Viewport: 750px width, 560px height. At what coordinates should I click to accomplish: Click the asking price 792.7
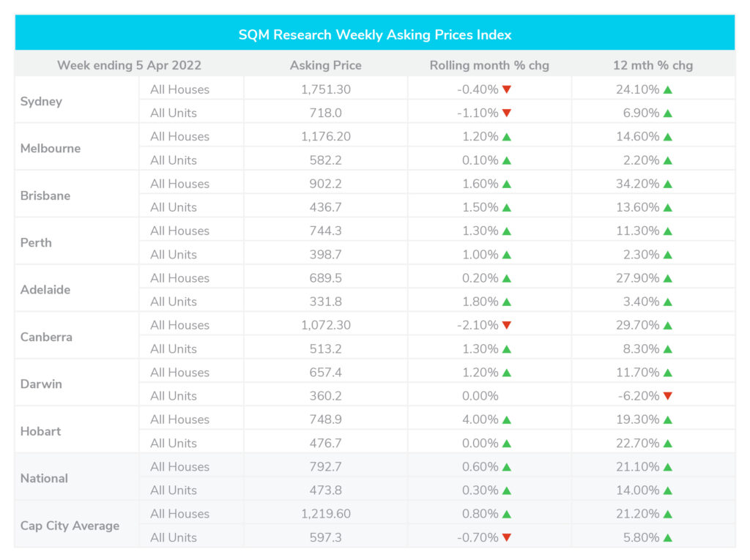pyautogui.click(x=326, y=467)
